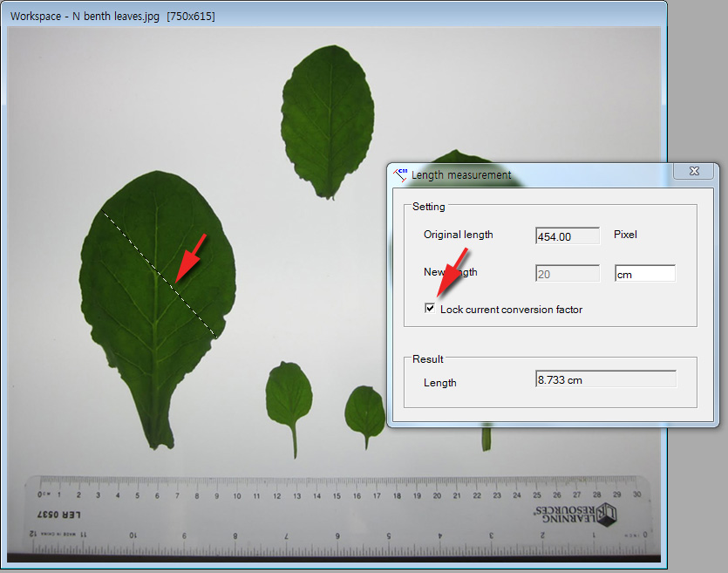This screenshot has width=728, height=573.
Task: Click the Result length field showing 8.733 cm
Action: pyautogui.click(x=606, y=379)
